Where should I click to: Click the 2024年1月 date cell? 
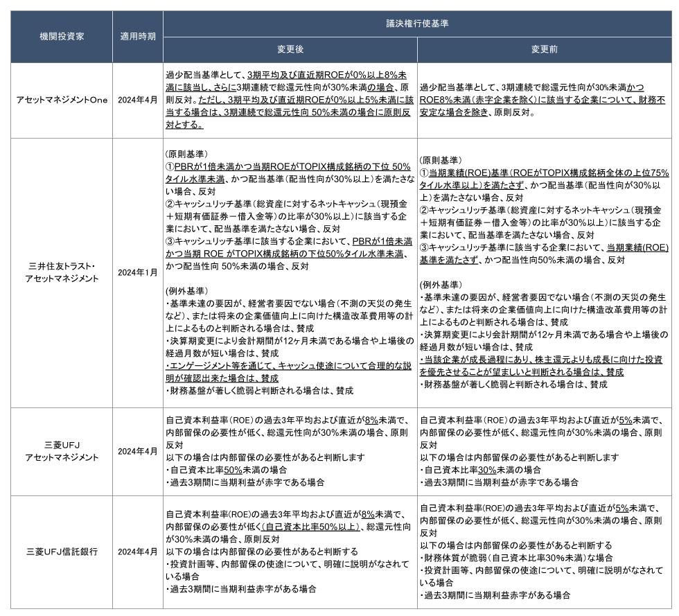click(139, 272)
